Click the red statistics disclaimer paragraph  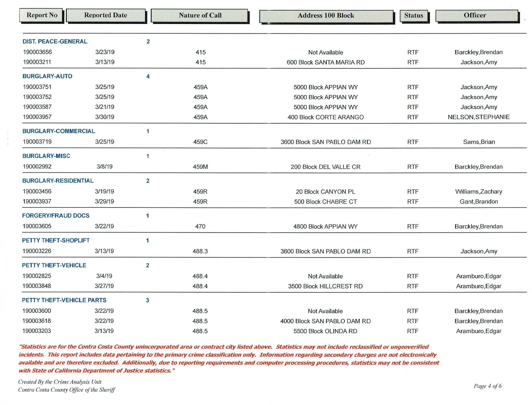pyautogui.click(x=229, y=359)
